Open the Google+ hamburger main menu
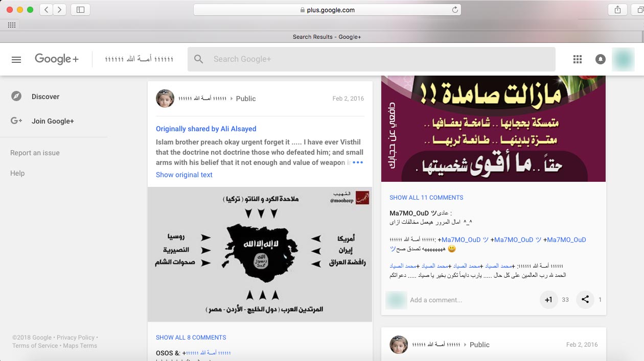The height and width of the screenshot is (361, 644). [16, 59]
